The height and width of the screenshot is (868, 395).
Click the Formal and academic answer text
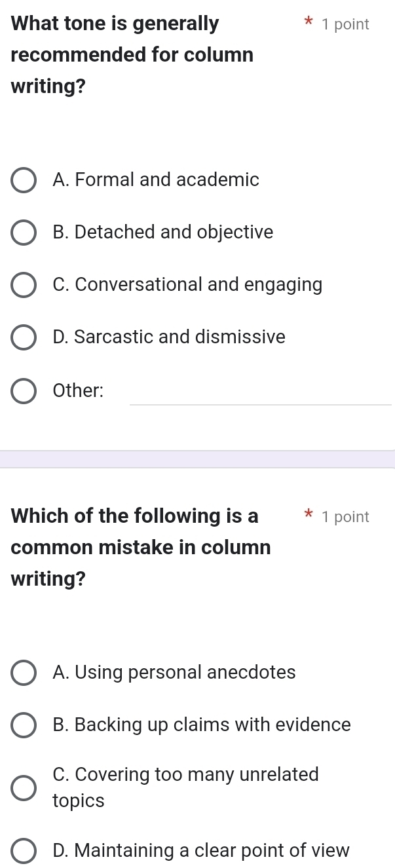(155, 180)
